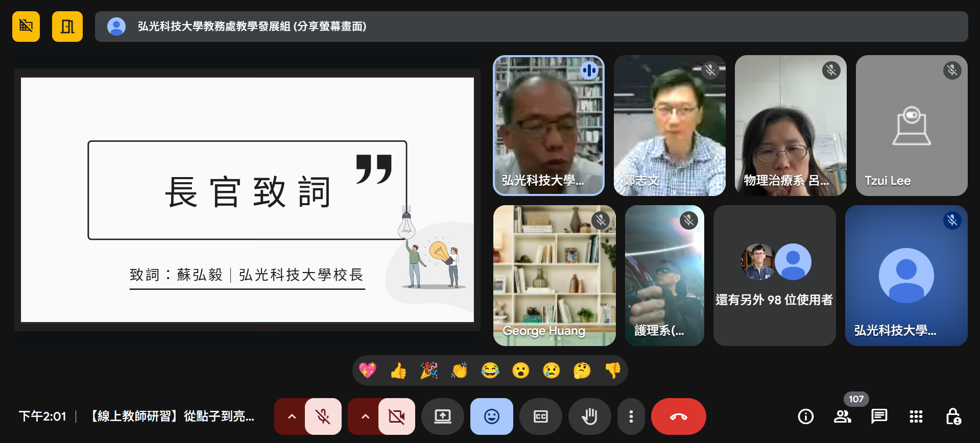Turn on the camera
Image resolution: width=980 pixels, height=443 pixels.
[x=396, y=416]
